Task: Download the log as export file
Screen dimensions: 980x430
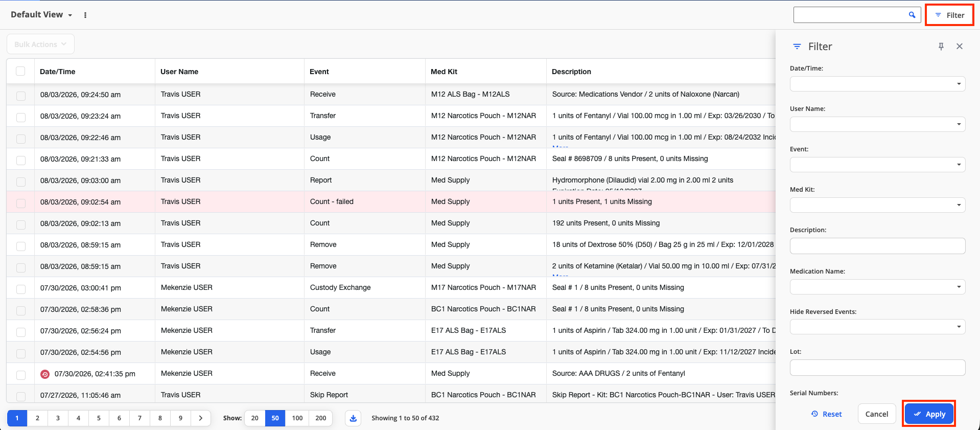Action: [353, 418]
